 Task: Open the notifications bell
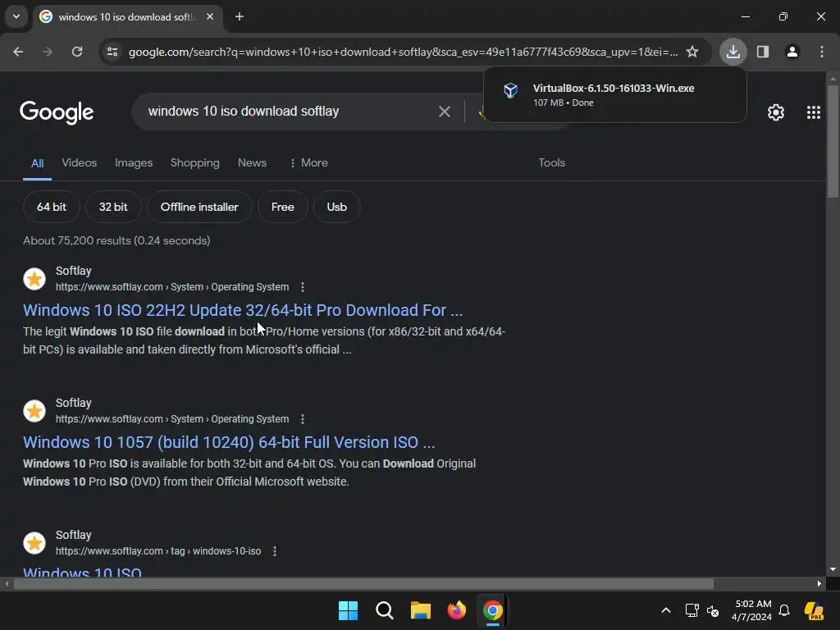pyautogui.click(x=784, y=610)
